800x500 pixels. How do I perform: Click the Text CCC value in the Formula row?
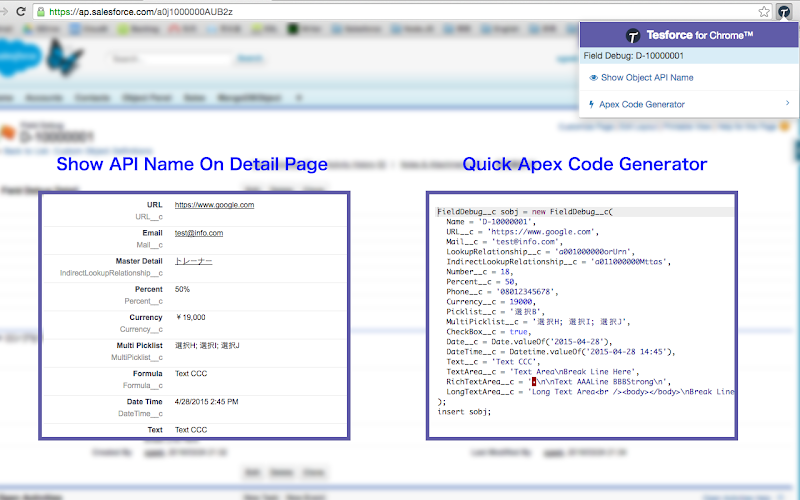pyautogui.click(x=191, y=373)
